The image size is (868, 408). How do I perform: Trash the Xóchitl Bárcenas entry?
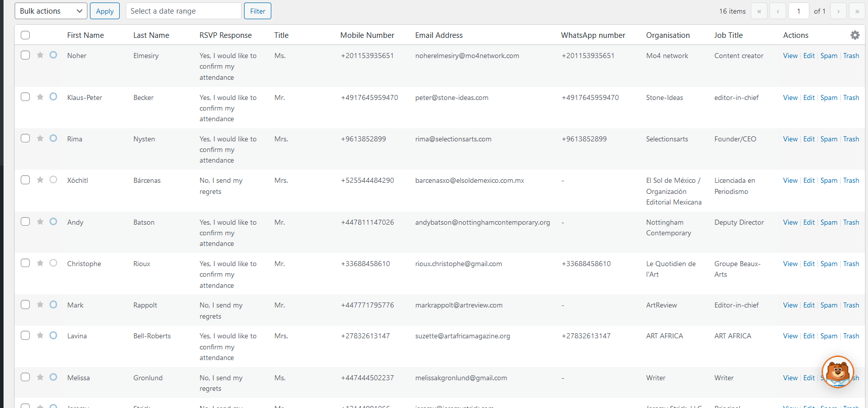pyautogui.click(x=851, y=180)
